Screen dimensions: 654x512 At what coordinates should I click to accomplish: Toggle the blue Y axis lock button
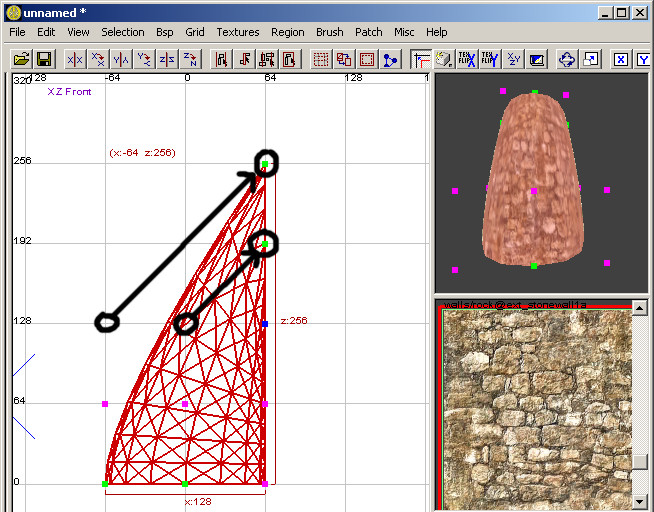pos(644,60)
